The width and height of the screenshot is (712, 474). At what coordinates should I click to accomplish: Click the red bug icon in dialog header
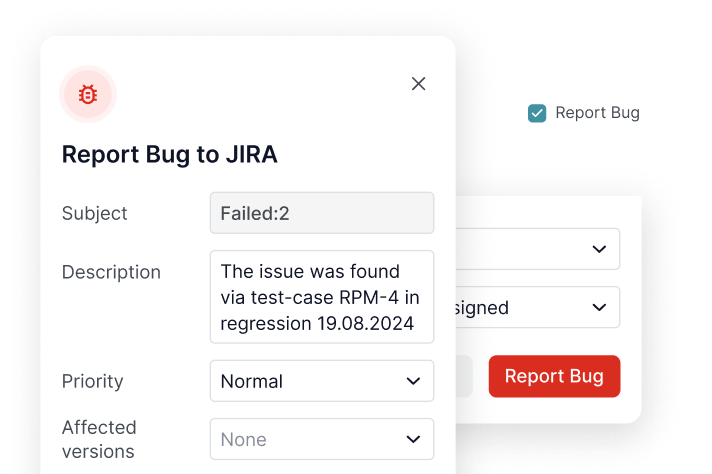[88, 94]
